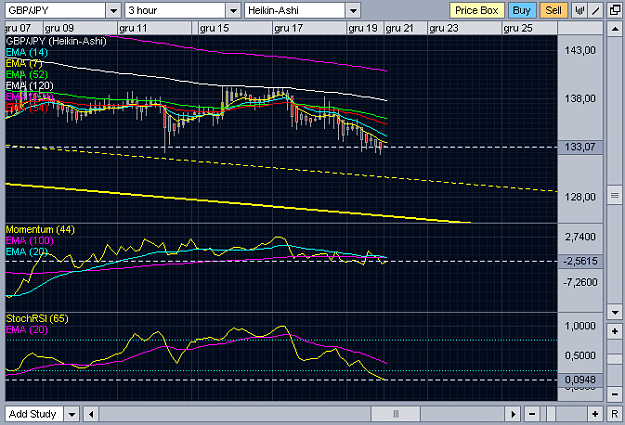Select the EMA (20) label in the Momentum panel
625x425 pixels.
pyautogui.click(x=27, y=252)
